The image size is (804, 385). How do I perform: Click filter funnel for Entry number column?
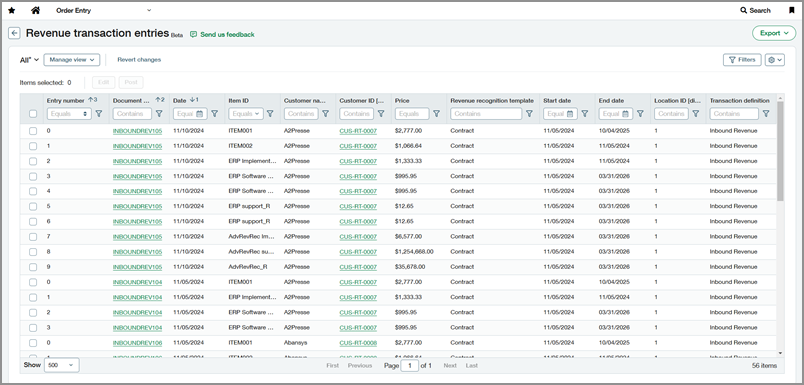[99, 114]
